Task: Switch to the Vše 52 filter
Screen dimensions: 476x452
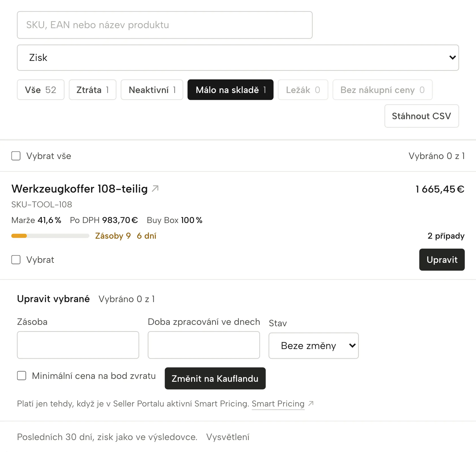Action: 41,90
